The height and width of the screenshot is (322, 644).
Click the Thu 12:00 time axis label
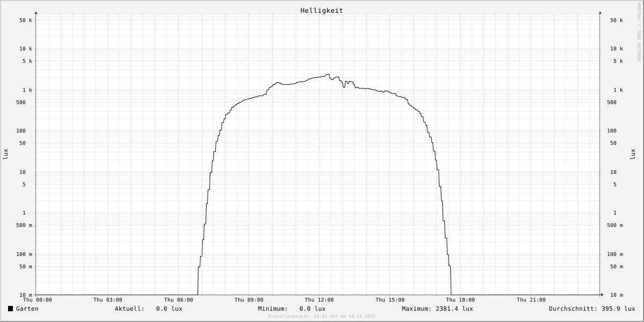319,300
